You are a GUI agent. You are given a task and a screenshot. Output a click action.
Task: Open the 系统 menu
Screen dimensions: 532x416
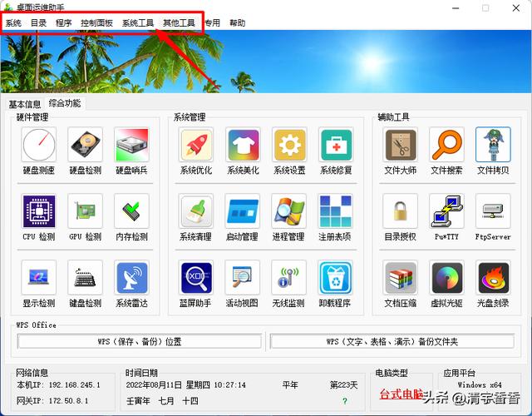13,22
